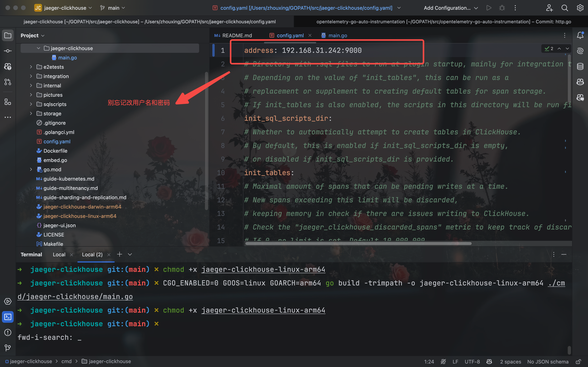588x367 pixels.
Task: Open the Problems tool window icon
Action: (x=8, y=332)
